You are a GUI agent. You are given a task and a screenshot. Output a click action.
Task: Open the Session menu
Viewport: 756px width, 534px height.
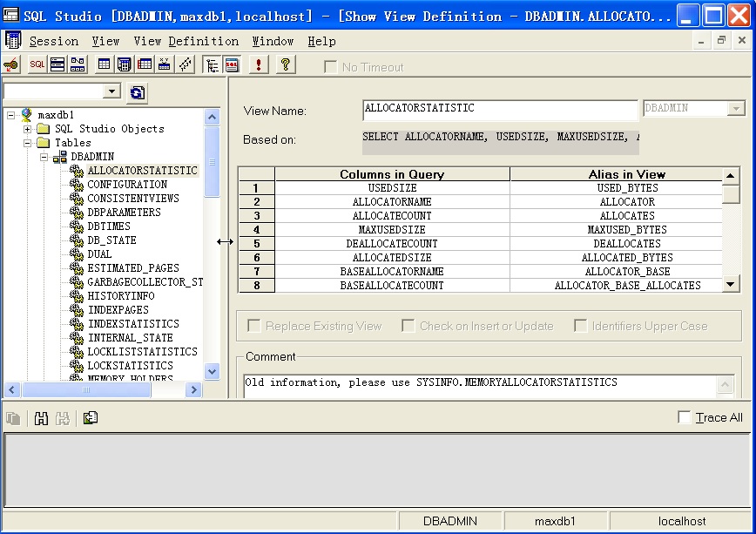pyautogui.click(x=53, y=41)
